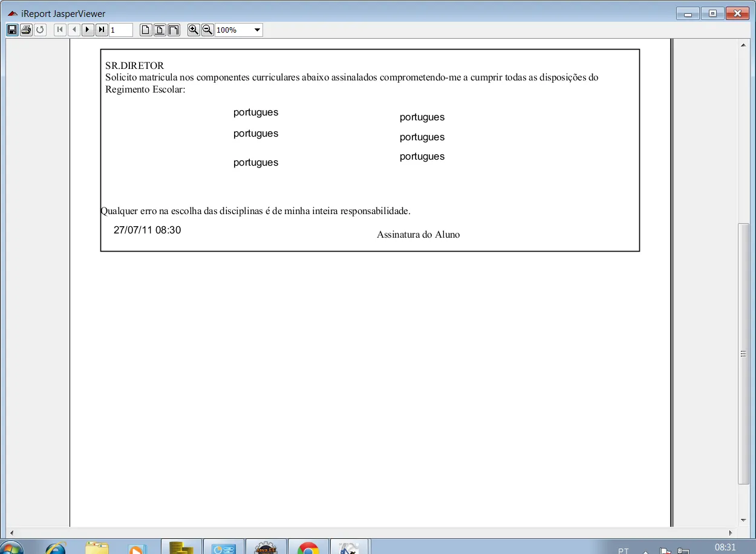756x554 pixels.
Task: Open the 100% zoom dropdown
Action: (257, 30)
